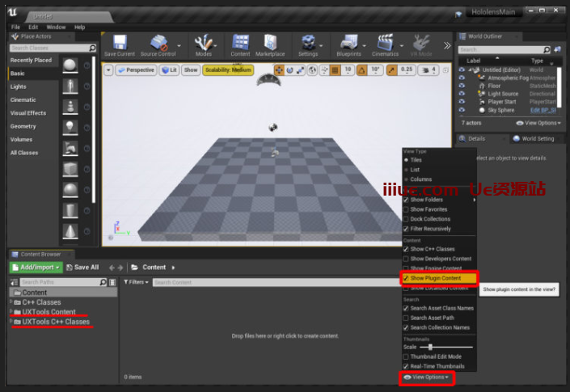Click the Save All button
The width and height of the screenshot is (570, 392).
click(x=82, y=267)
